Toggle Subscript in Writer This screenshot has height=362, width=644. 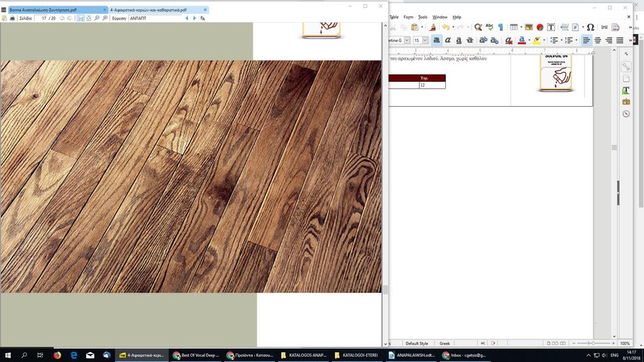494,40
